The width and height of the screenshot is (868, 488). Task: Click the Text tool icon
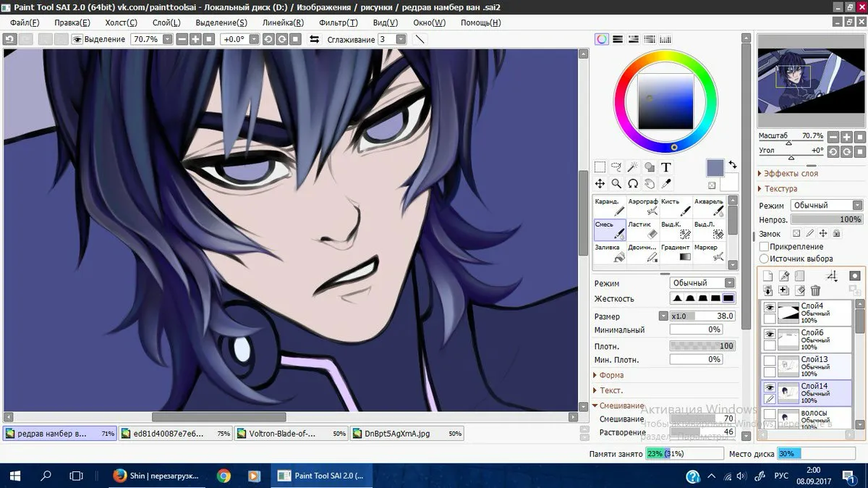666,167
